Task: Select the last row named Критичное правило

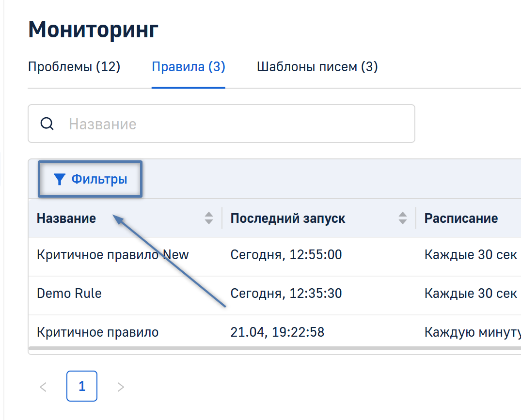Action: (x=97, y=332)
